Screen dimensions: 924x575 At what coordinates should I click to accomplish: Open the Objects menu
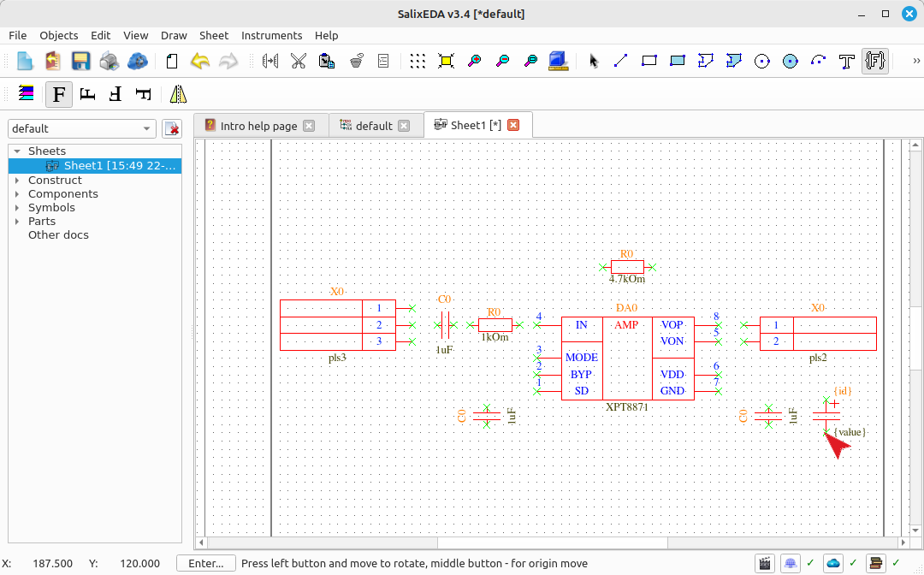pos(59,35)
